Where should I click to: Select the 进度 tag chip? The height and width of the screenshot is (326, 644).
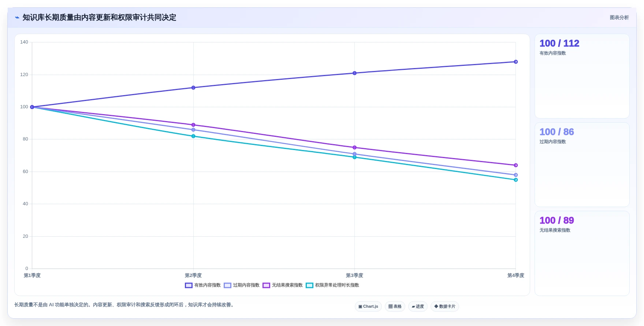tap(418, 307)
